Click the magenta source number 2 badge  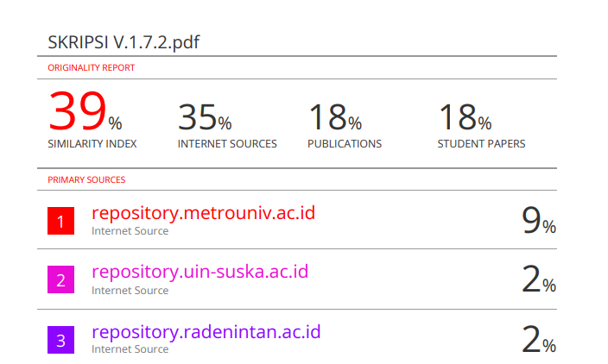tap(60, 279)
